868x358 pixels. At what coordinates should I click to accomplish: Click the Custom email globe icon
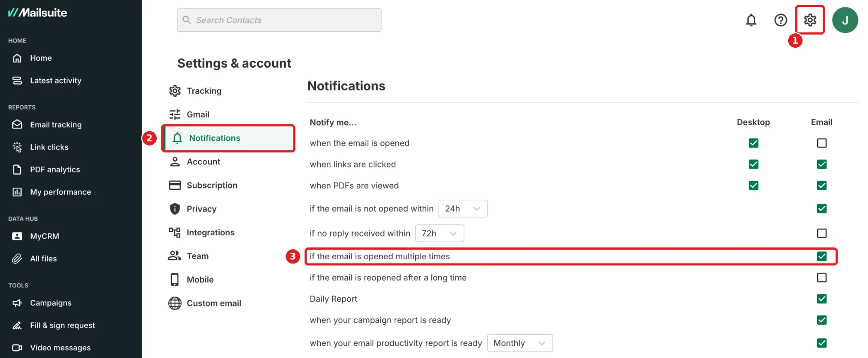point(175,303)
